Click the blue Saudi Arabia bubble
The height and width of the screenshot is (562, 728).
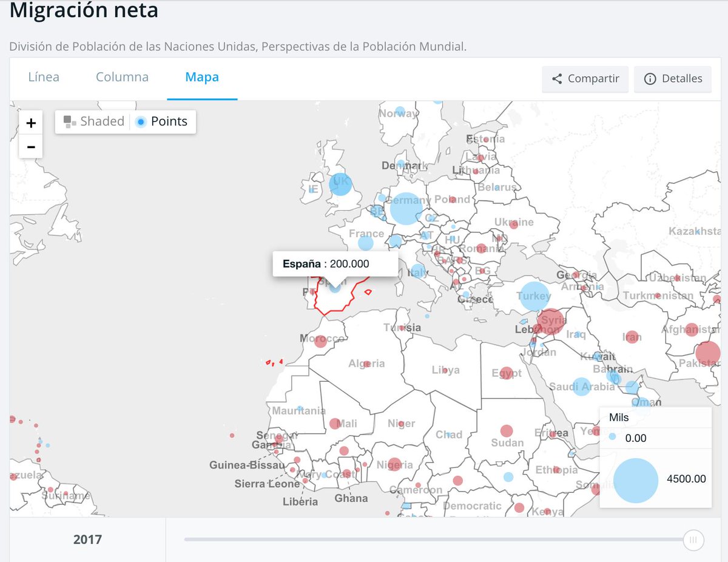coord(581,387)
